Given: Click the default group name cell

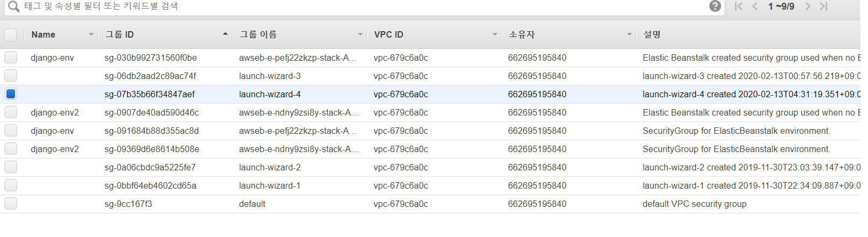Looking at the screenshot, I should click(252, 204).
